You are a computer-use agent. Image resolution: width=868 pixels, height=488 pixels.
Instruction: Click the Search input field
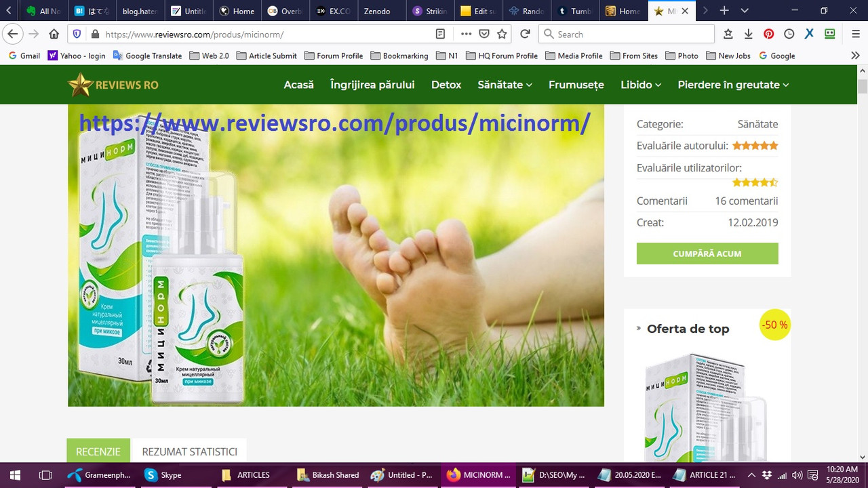click(627, 34)
